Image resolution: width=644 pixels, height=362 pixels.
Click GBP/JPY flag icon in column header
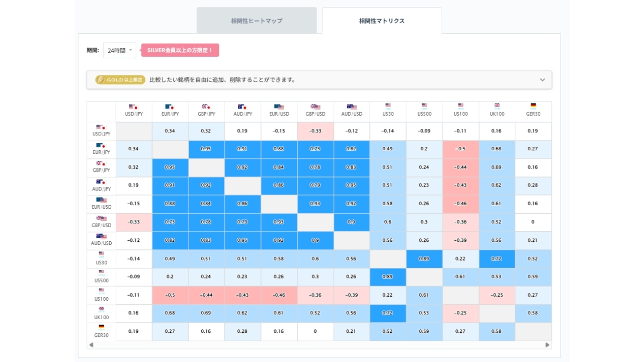206,107
